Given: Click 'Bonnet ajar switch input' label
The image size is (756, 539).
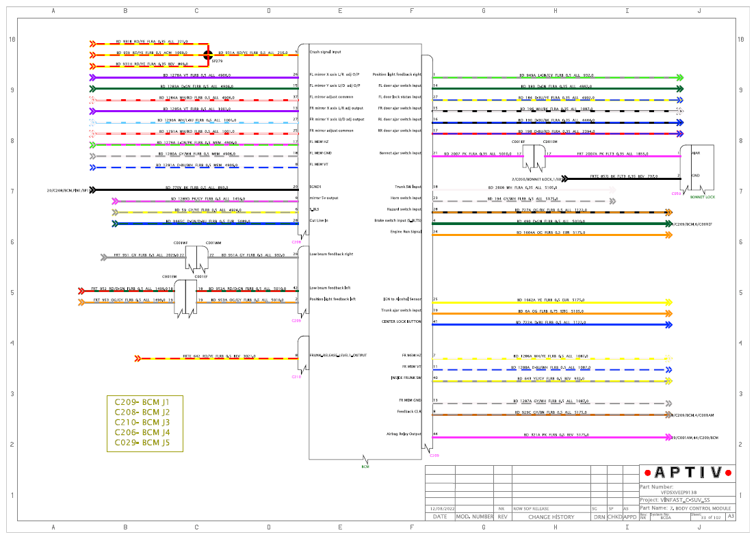Looking at the screenshot, I should [400, 153].
